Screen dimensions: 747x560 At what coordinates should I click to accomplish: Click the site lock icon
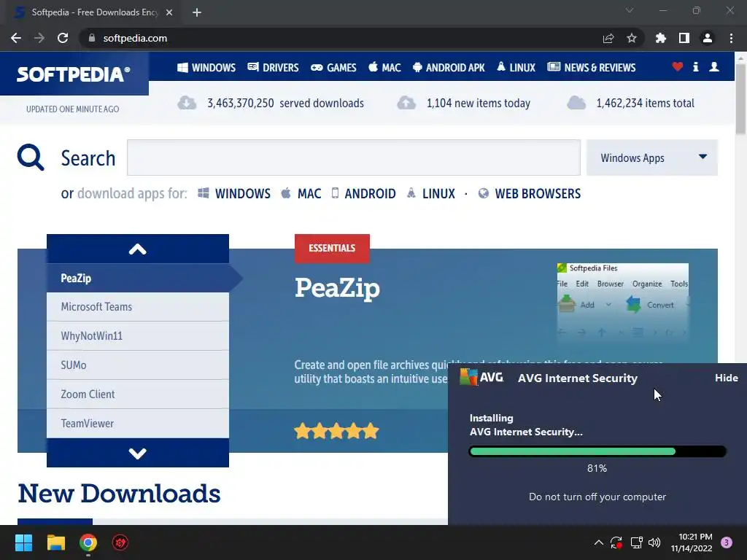click(x=92, y=38)
